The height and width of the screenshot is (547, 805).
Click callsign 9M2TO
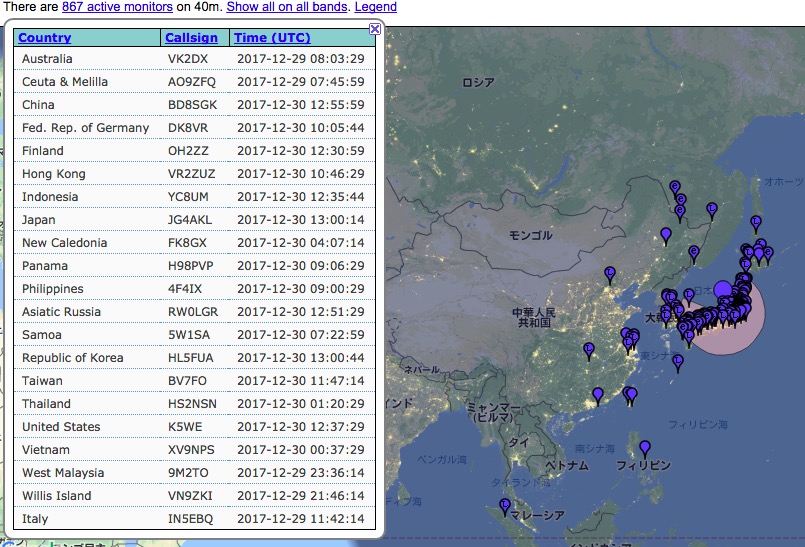tap(188, 473)
